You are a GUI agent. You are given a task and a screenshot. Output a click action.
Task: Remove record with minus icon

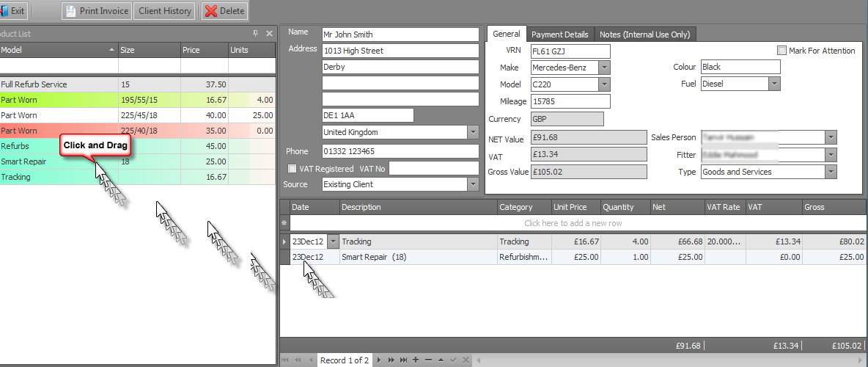pyautogui.click(x=428, y=360)
